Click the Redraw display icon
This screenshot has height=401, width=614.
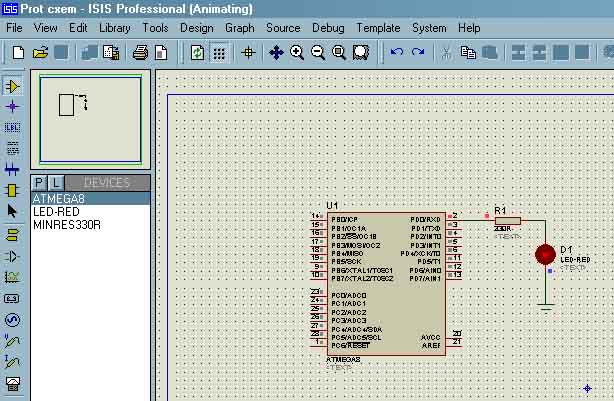click(x=197, y=52)
